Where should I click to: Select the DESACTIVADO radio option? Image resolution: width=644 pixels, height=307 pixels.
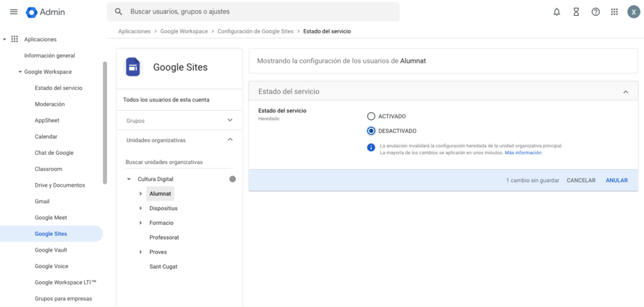point(371,131)
